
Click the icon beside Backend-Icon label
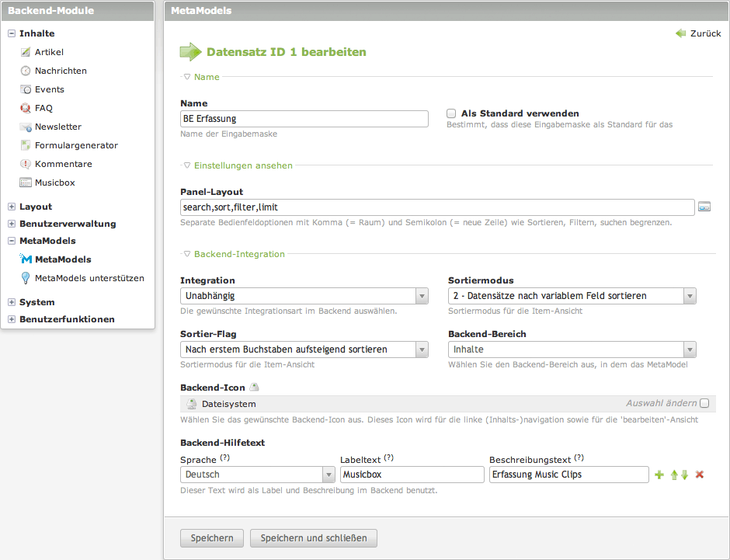(254, 388)
